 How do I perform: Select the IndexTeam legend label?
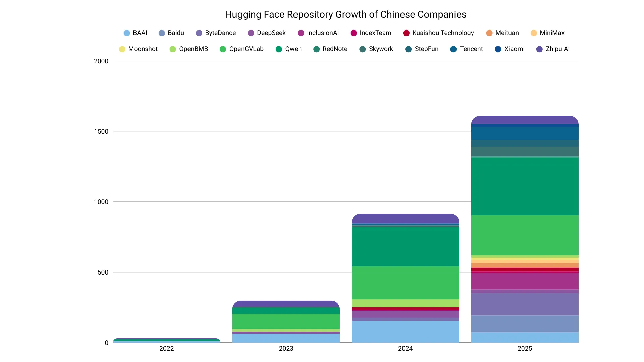click(x=375, y=33)
